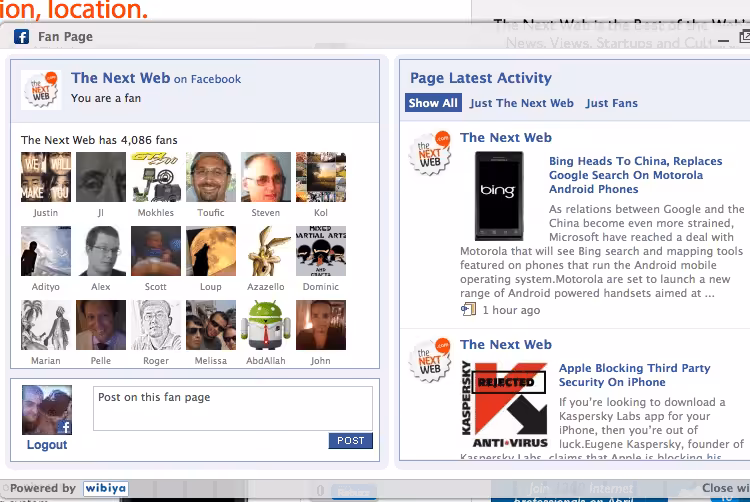750x502 pixels.
Task: Open Justin's fan profile picture
Action: [46, 177]
